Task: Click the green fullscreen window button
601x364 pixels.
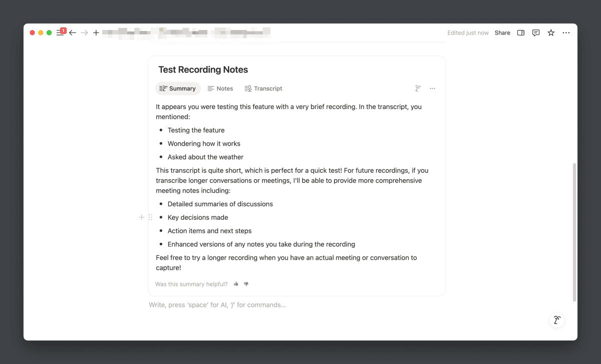Action: (49, 33)
